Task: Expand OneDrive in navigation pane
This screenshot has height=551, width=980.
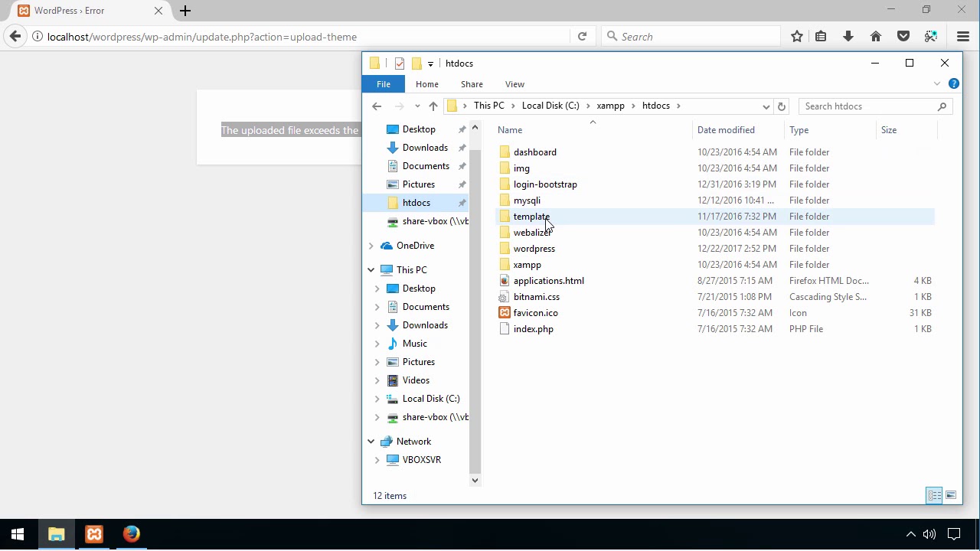Action: (x=371, y=246)
